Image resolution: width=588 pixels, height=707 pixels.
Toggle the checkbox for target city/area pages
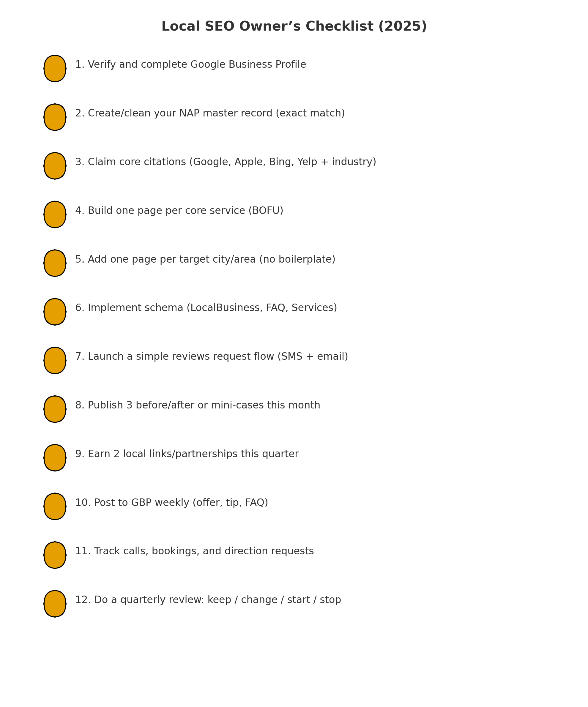[x=55, y=263]
